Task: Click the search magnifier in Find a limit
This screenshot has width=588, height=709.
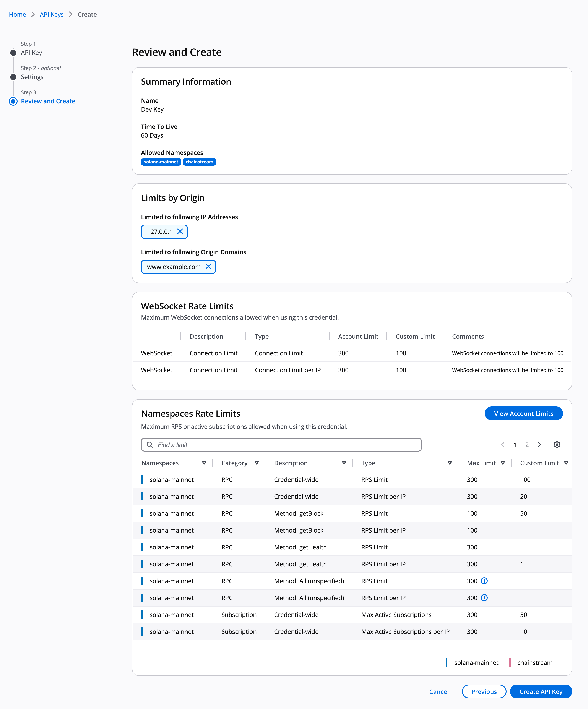Action: (150, 445)
